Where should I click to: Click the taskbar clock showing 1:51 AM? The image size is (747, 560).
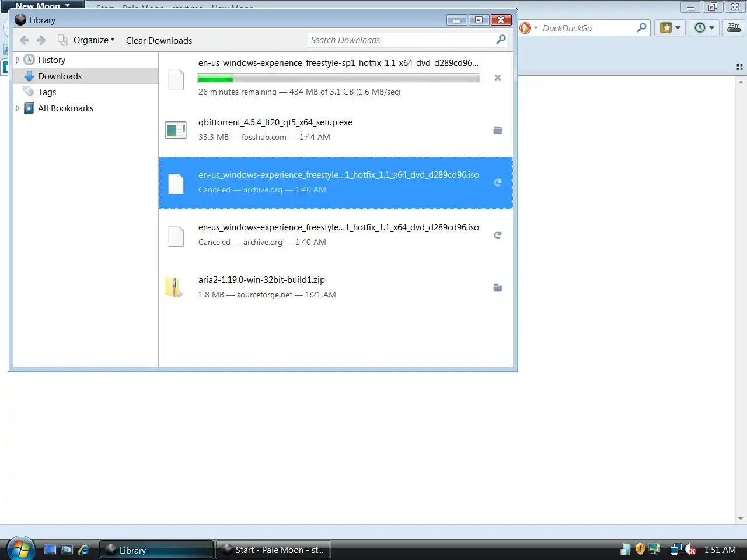click(720, 549)
